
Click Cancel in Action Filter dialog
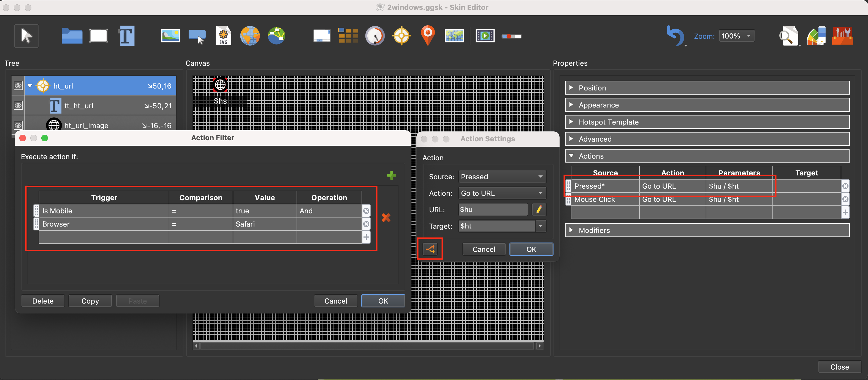[x=335, y=301]
